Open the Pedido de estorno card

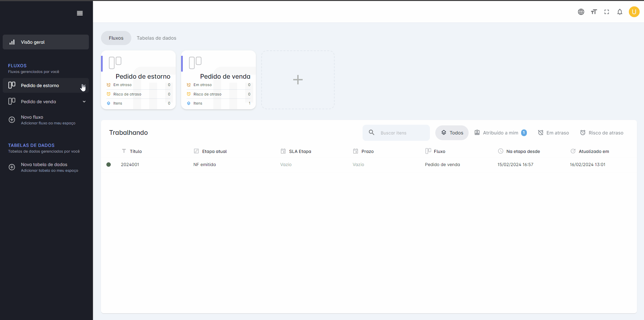click(138, 80)
